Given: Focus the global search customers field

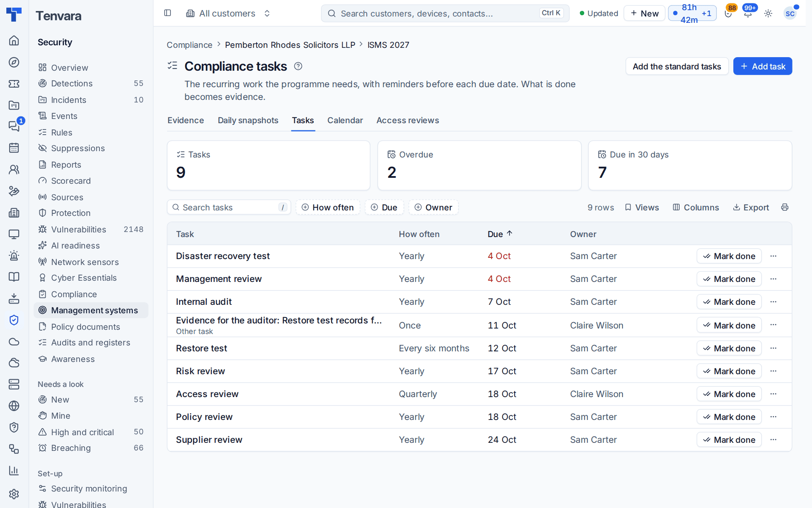Looking at the screenshot, I should pyautogui.click(x=445, y=14).
